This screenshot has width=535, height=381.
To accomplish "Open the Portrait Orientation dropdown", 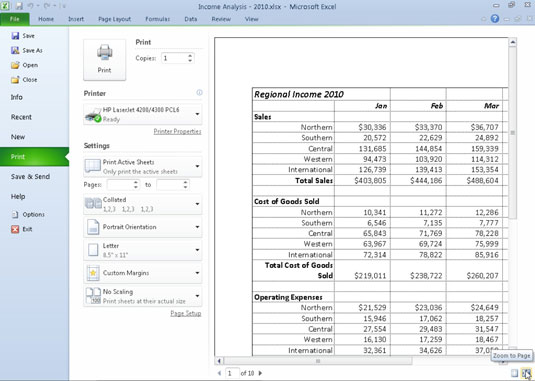I will click(197, 227).
